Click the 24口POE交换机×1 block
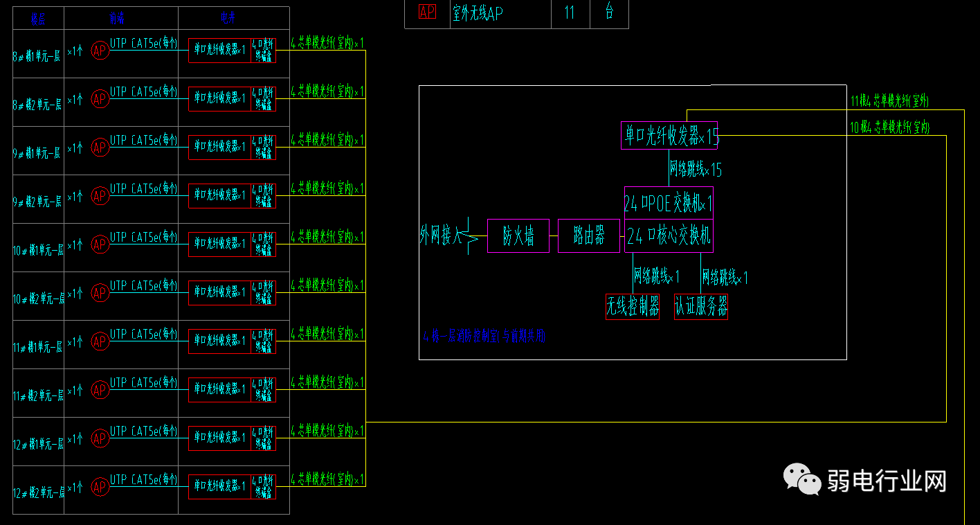Viewport: 980px width, 525px height. tap(669, 203)
